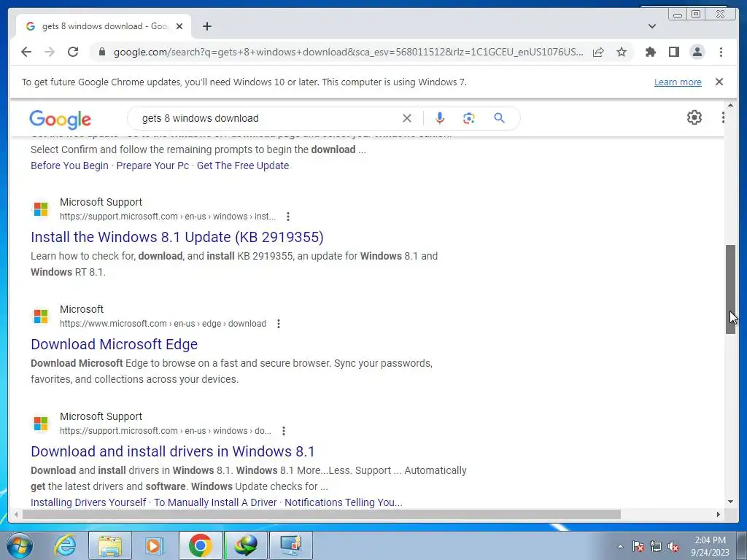This screenshot has width=747, height=560.
Task: Open the Before You Begin link
Action: click(69, 166)
